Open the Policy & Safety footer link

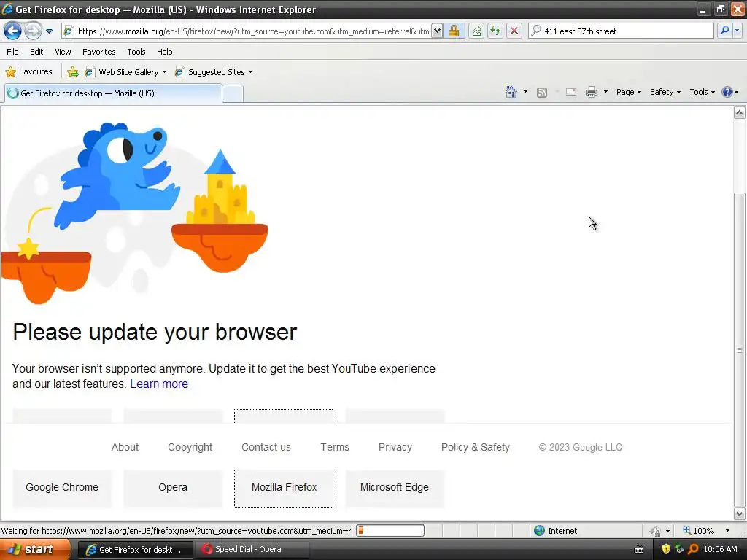point(476,447)
